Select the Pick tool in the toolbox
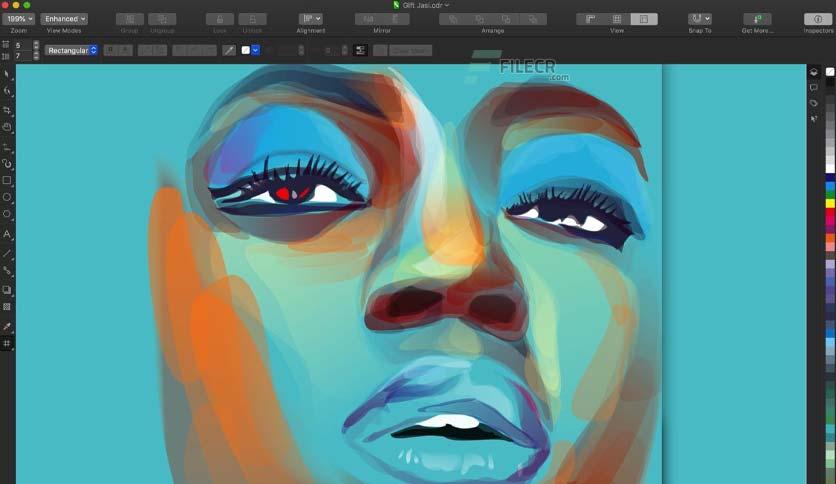Image resolution: width=836 pixels, height=484 pixels. click(x=7, y=74)
